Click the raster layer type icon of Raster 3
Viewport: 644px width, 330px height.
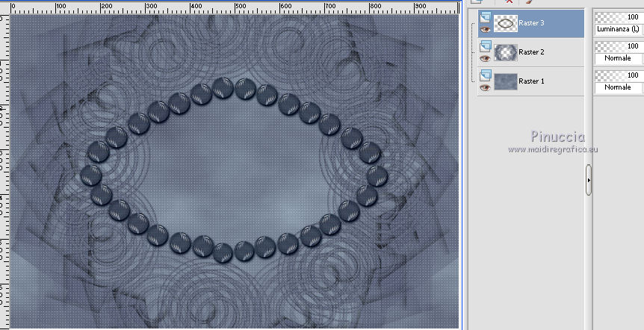[x=486, y=17]
